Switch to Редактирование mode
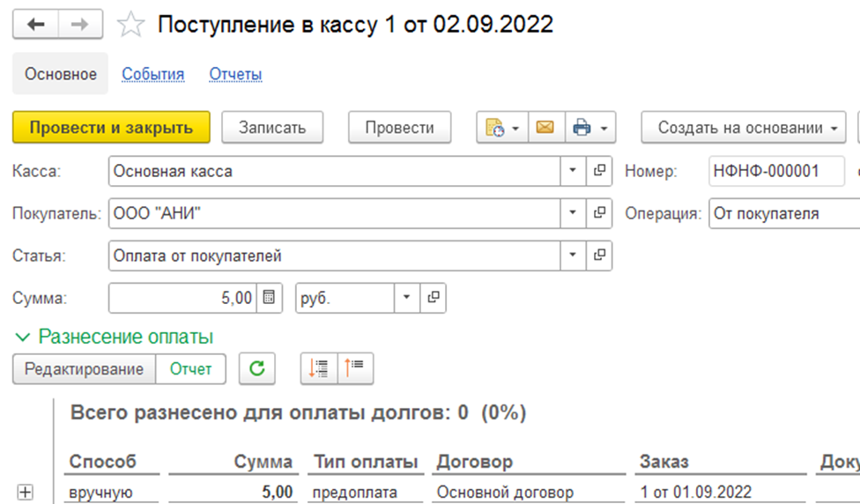Viewport: 860px width, 504px height. tap(85, 368)
